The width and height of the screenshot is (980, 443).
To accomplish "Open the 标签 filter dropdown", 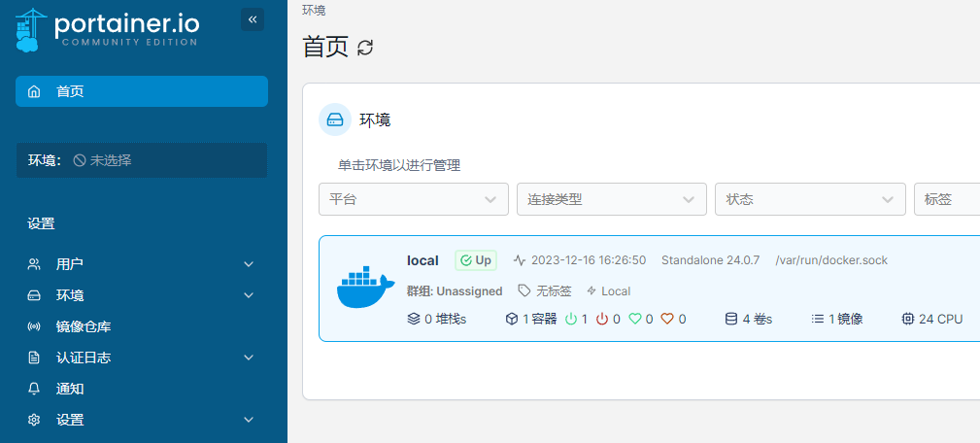I will coord(946,199).
